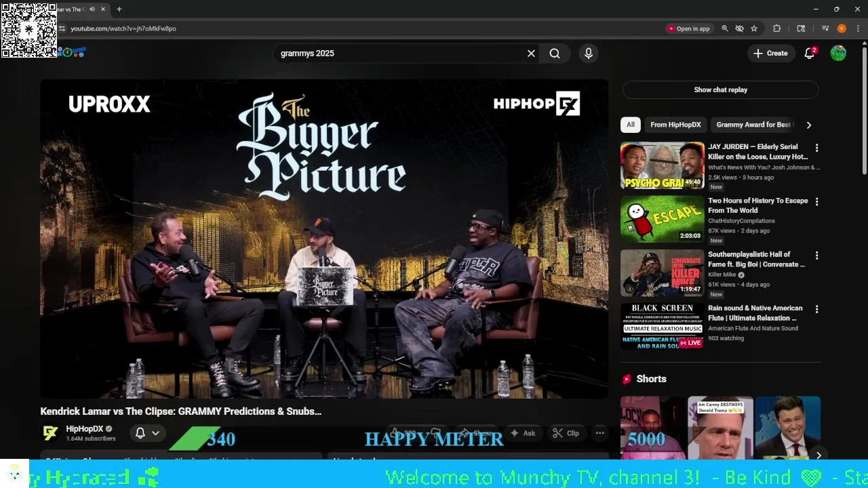Start voice search with microphone icon
This screenshot has height=488, width=868.
pyautogui.click(x=589, y=54)
